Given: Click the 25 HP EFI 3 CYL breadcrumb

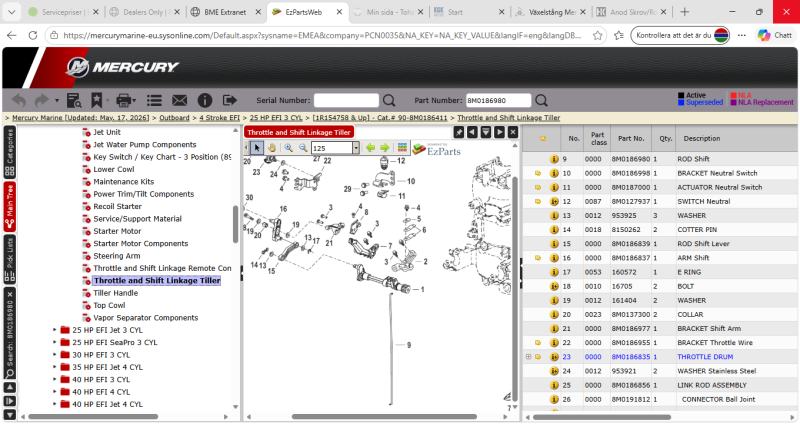Looking at the screenshot, I should 276,118.
